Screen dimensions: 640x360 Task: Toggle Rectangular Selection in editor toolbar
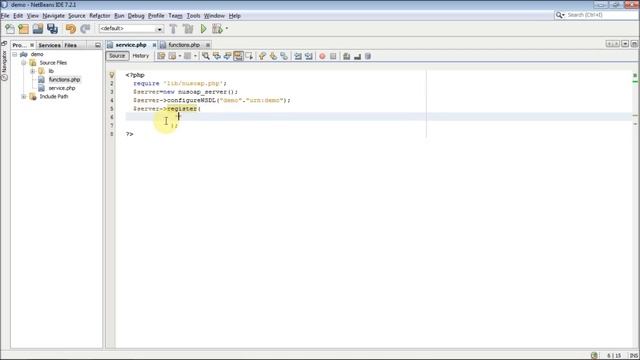point(249,56)
